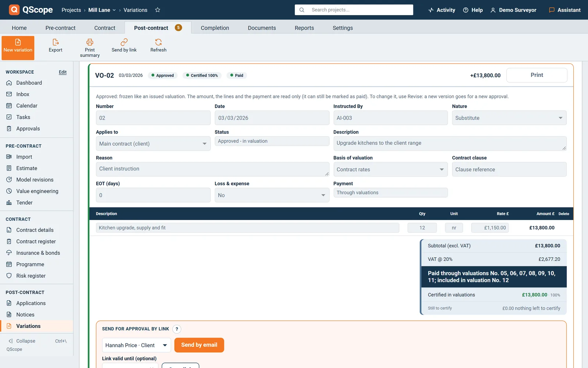Click Projects in the breadcrumb
588x368 pixels.
tap(71, 10)
